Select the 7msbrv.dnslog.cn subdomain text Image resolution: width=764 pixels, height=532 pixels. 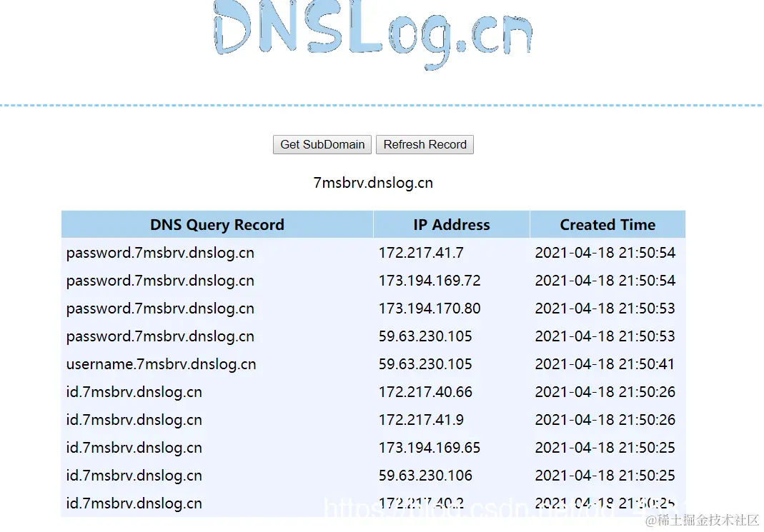pos(373,183)
